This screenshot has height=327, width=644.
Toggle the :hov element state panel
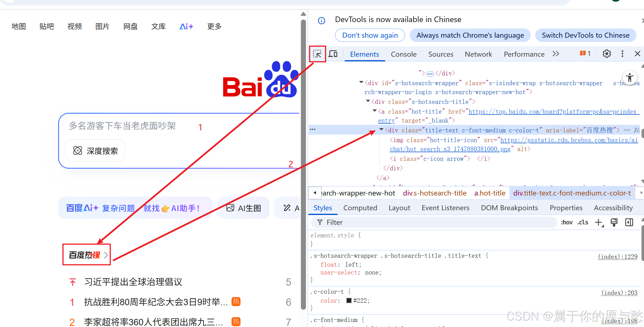point(567,223)
